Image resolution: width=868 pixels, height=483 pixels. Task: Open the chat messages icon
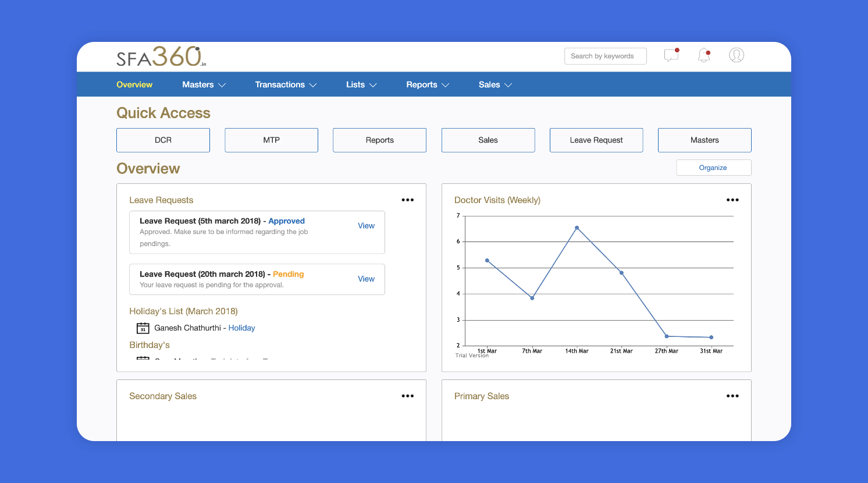[671, 55]
